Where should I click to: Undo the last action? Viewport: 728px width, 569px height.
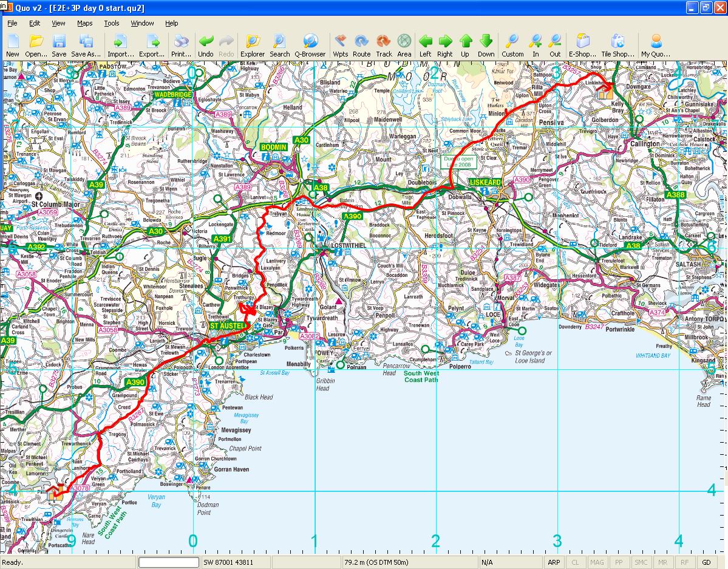(206, 46)
